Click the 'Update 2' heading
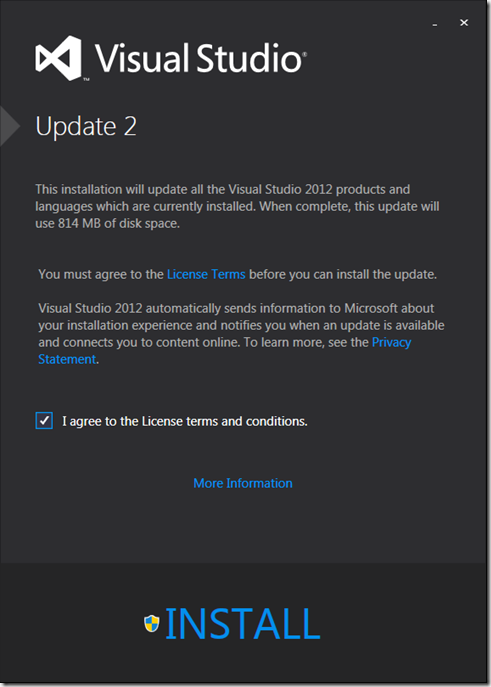This screenshot has height=687, width=491. (x=86, y=127)
